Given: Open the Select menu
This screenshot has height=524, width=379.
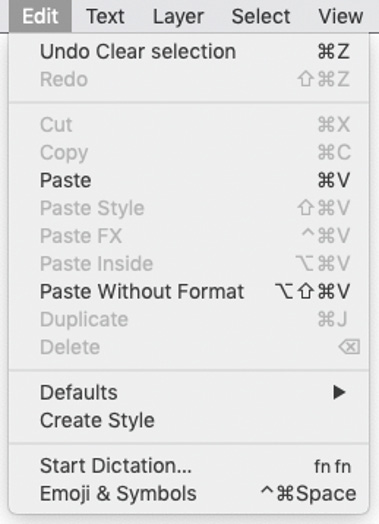Looking at the screenshot, I should 261,16.
